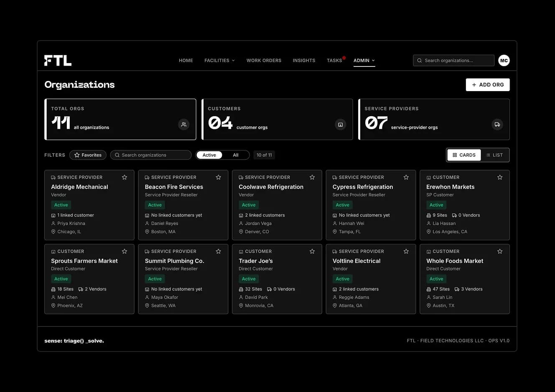Show only Active organizations
Screen dimensions: 555x392
209,155
